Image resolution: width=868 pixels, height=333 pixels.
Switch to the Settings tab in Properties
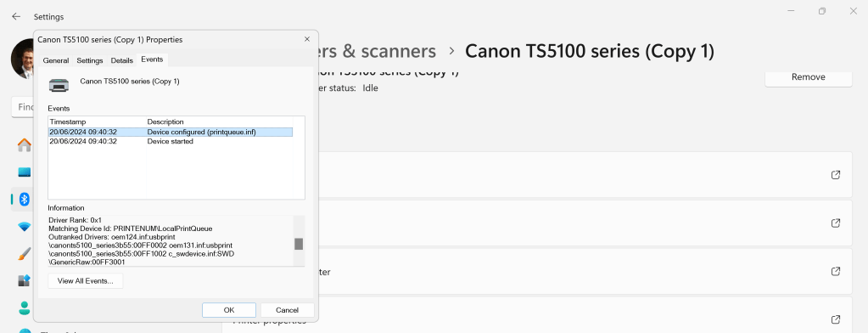[90, 60]
